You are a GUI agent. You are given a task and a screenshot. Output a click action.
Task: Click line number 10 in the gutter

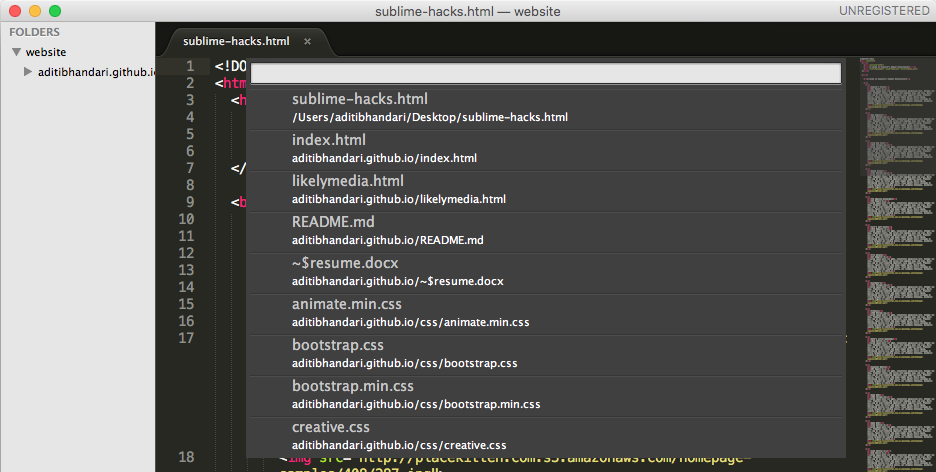[x=186, y=219]
